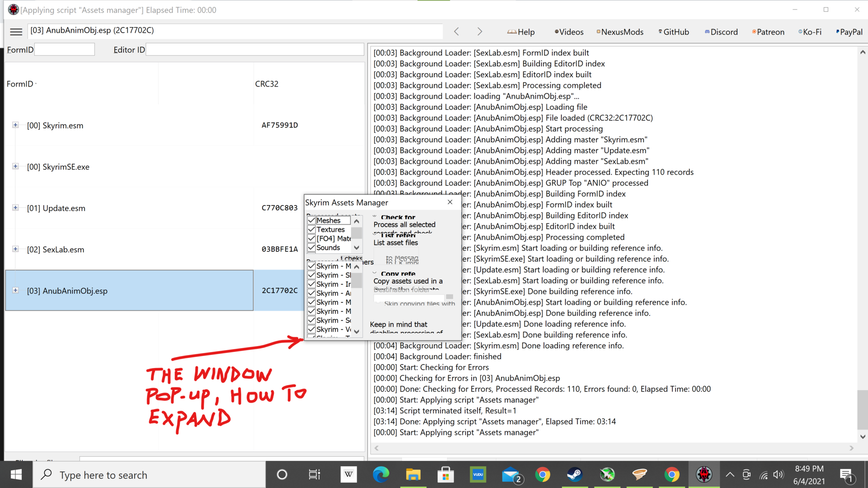Image resolution: width=868 pixels, height=488 pixels.
Task: Sort by the CRC32 column header
Action: point(267,84)
